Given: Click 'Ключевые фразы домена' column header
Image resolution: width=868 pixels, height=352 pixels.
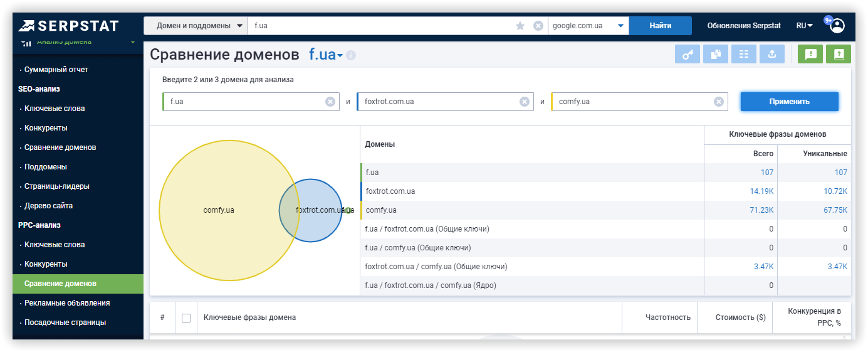Looking at the screenshot, I should (249, 317).
